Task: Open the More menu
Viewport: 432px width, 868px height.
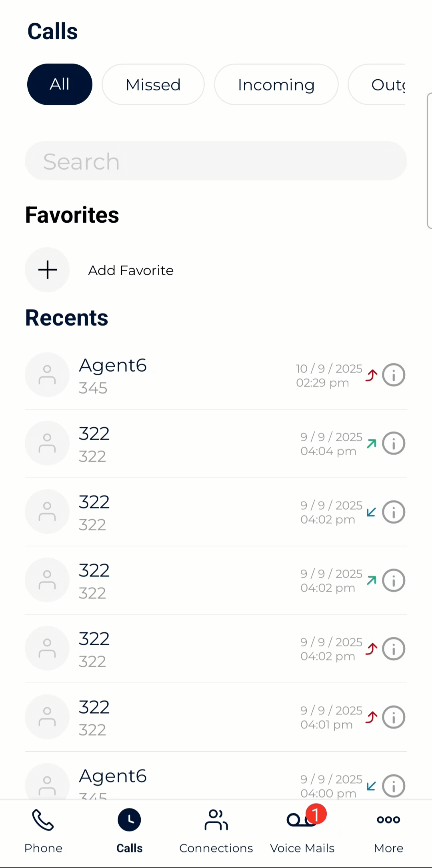Action: click(x=388, y=830)
